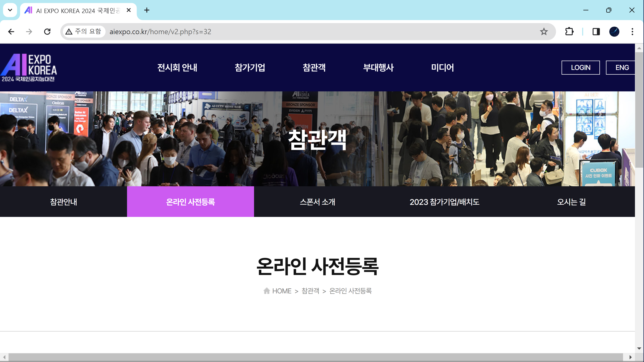This screenshot has width=644, height=362.
Task: Open the Chrome profile avatar
Action: tap(614, 32)
